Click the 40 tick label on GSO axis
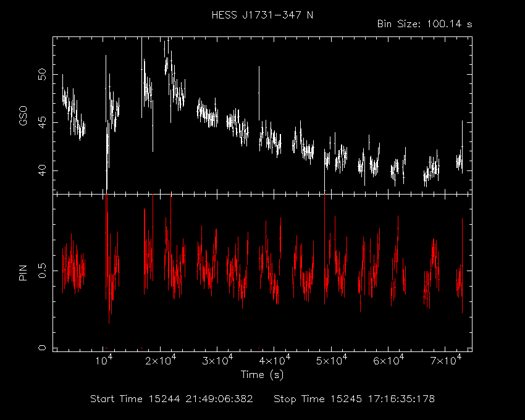Viewport: 525px width, 420px height. [42, 170]
